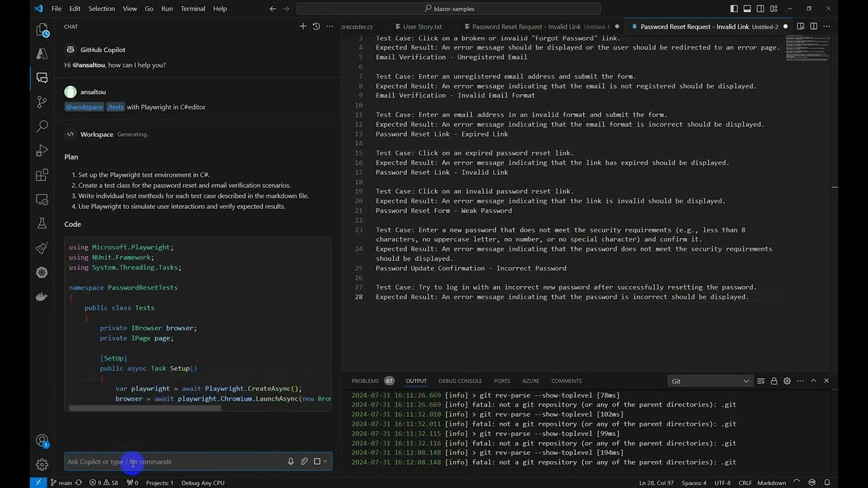The image size is (868, 488).
Task: Open the Extensions view
Action: [42, 175]
